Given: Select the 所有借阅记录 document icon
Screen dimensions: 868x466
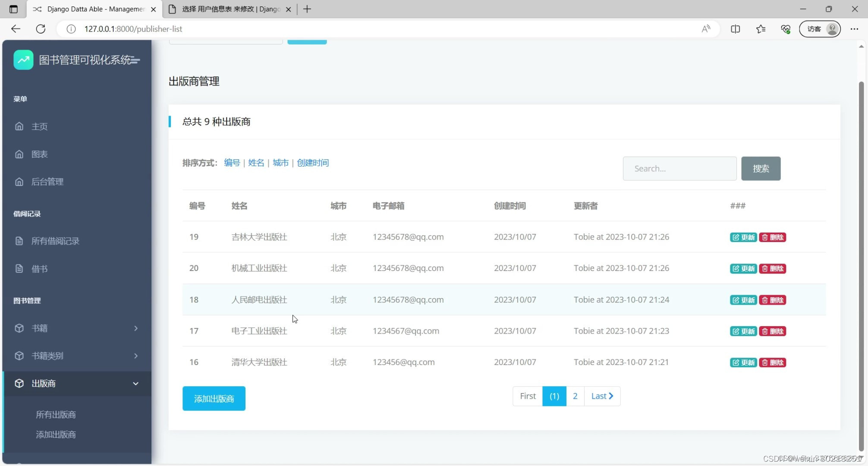Looking at the screenshot, I should (19, 241).
